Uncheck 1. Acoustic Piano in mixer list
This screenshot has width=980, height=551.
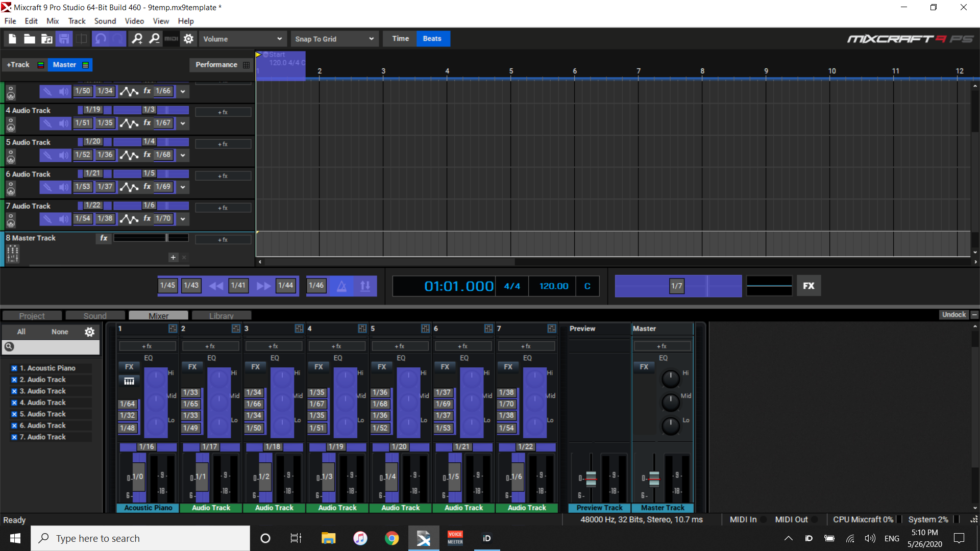coord(14,368)
